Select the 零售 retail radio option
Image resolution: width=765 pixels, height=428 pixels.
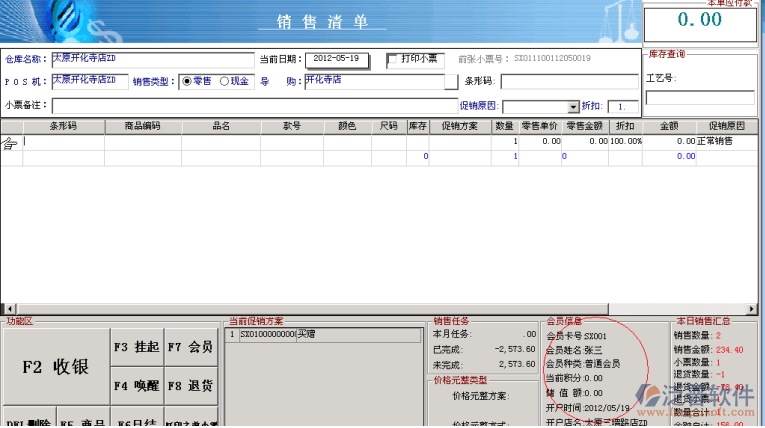(186, 81)
